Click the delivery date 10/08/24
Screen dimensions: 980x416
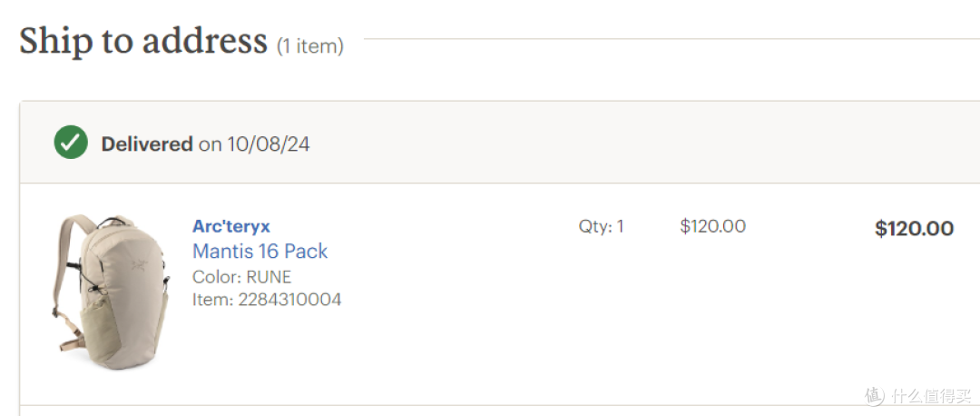coord(269,144)
